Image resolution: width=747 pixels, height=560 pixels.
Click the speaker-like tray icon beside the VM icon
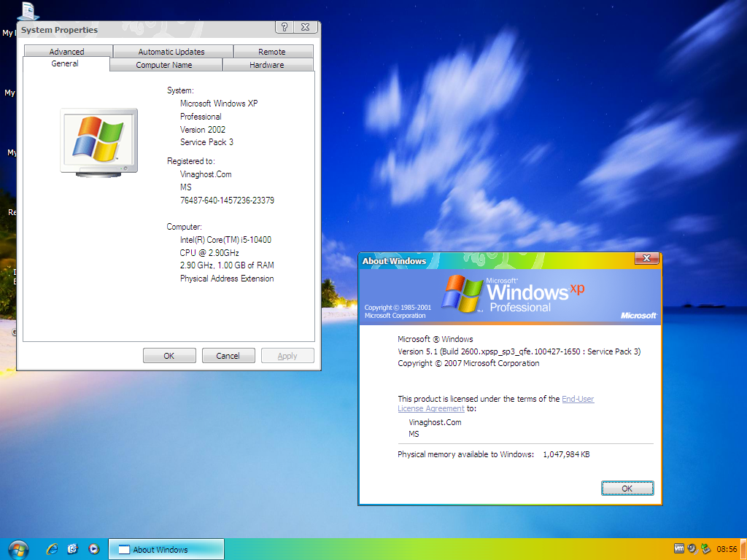pos(692,549)
